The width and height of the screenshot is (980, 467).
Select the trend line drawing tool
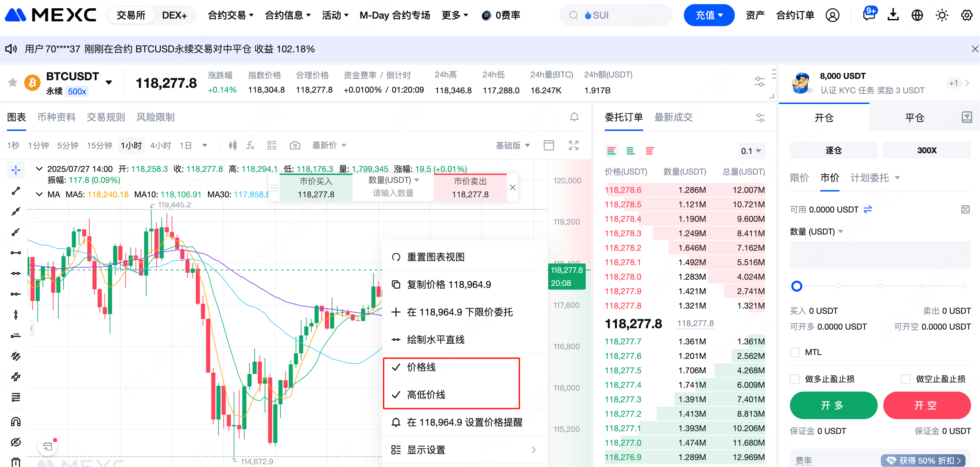(15, 191)
